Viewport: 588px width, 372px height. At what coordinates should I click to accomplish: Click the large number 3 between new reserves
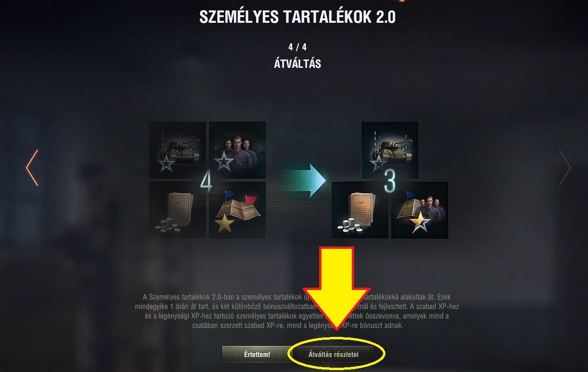[389, 181]
